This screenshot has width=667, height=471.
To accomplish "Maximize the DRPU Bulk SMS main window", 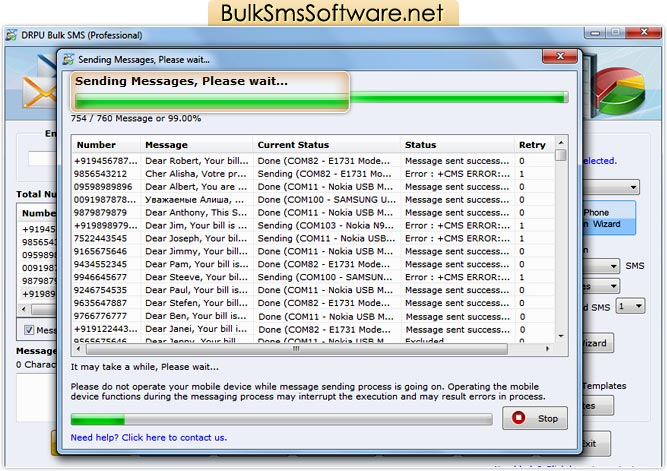I will click(x=615, y=32).
